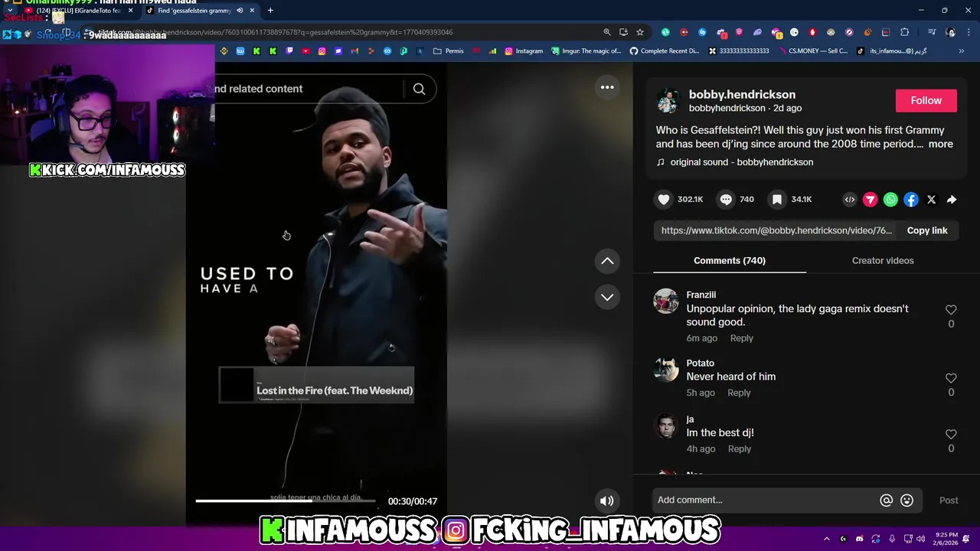Mute the TikTok browser tab audio icon
Viewport: 980px width, 551px height.
(240, 11)
